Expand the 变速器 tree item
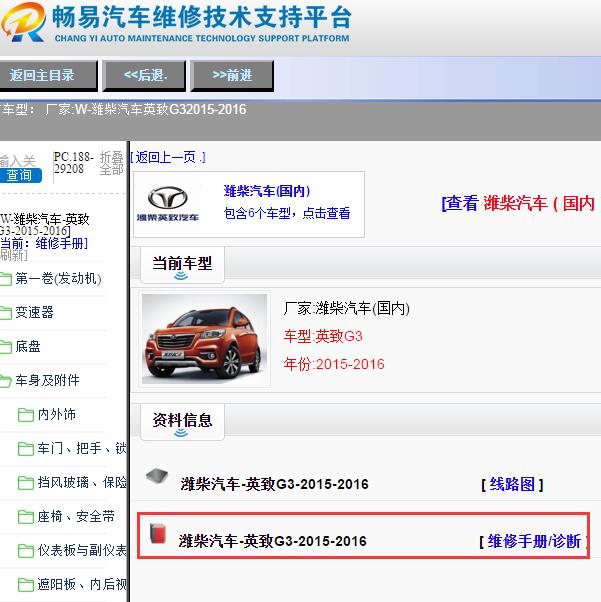This screenshot has width=601, height=602. point(34,312)
